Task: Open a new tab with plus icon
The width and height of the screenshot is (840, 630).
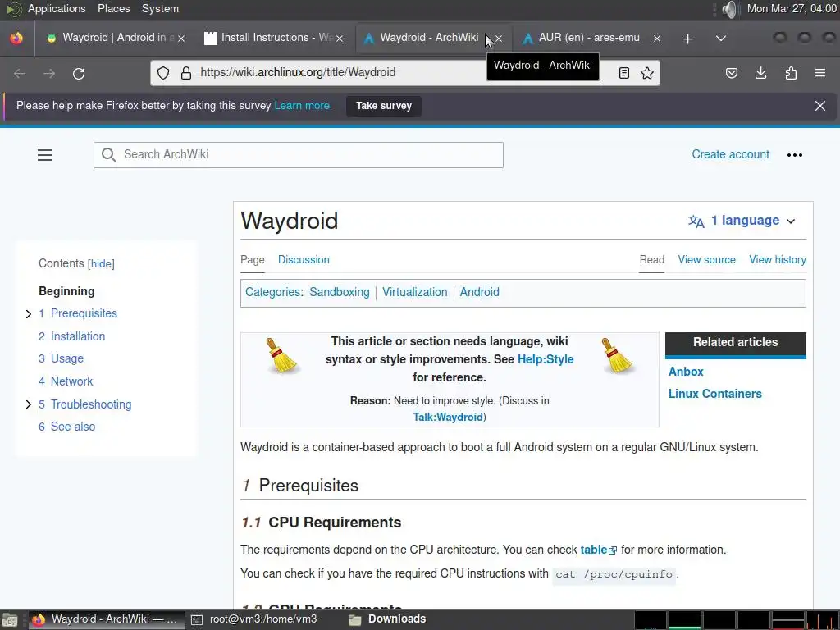Action: [x=688, y=39]
